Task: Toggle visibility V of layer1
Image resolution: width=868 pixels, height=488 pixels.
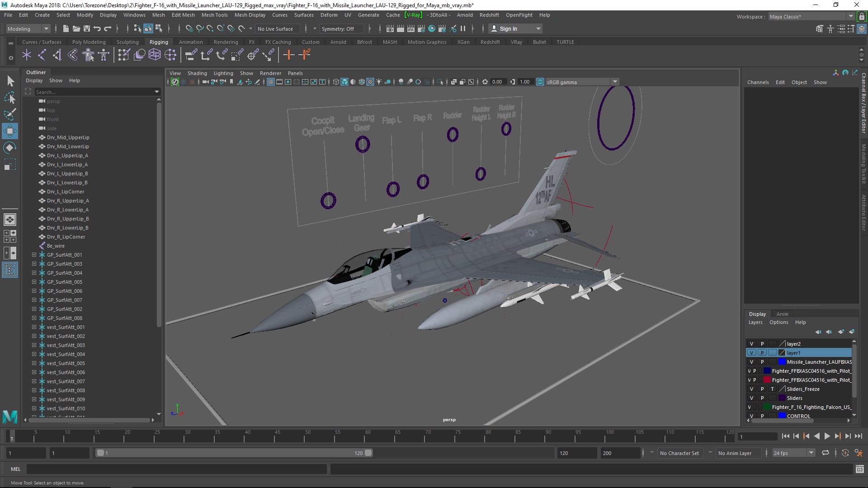Action: coord(751,353)
